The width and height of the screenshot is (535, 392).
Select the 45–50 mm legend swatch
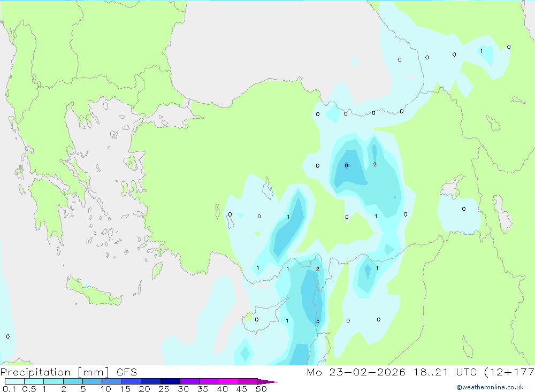[x=248, y=381]
